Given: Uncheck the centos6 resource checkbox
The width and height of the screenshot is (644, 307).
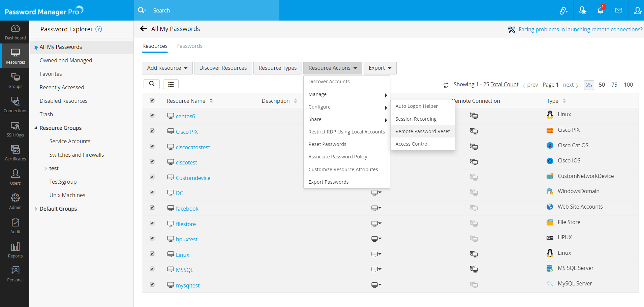Looking at the screenshot, I should pos(152,115).
